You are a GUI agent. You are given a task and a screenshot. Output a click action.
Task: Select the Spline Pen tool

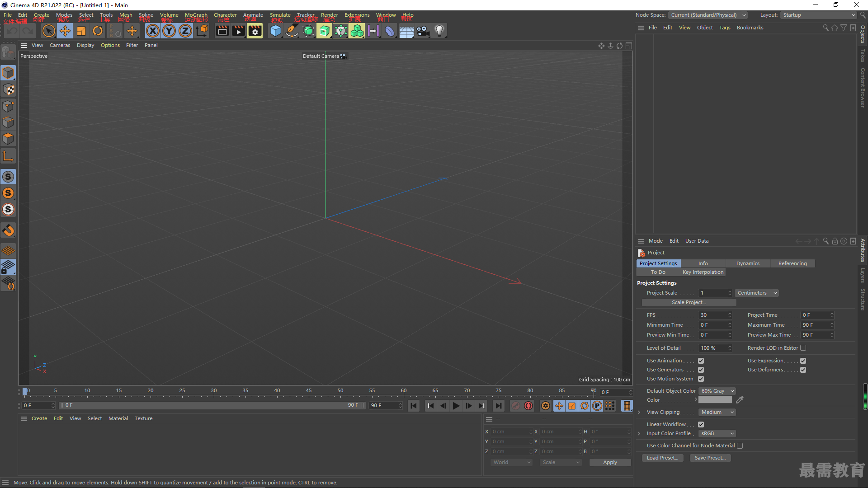[x=292, y=31]
